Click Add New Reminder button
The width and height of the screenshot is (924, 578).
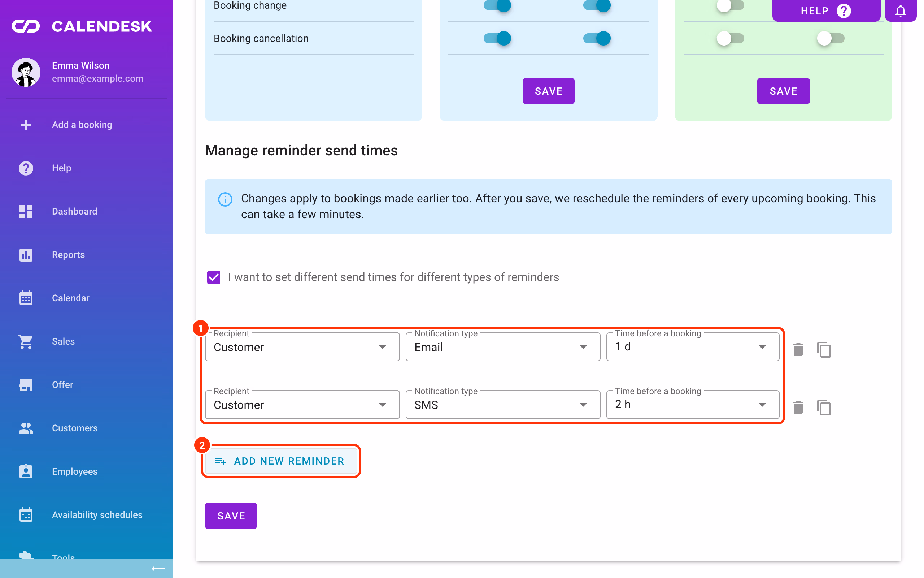click(281, 461)
